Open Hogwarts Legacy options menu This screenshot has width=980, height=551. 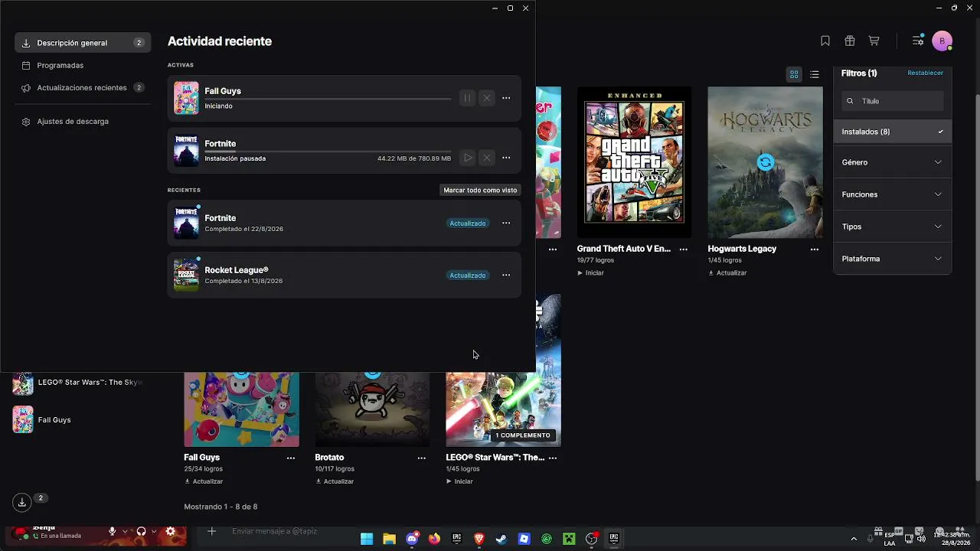pos(815,249)
